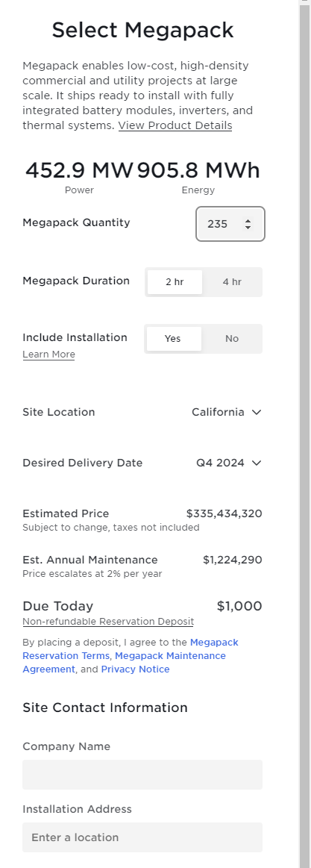The image size is (311, 868).
Task: Select 2 hr Megapack Duration
Action: pos(175,282)
